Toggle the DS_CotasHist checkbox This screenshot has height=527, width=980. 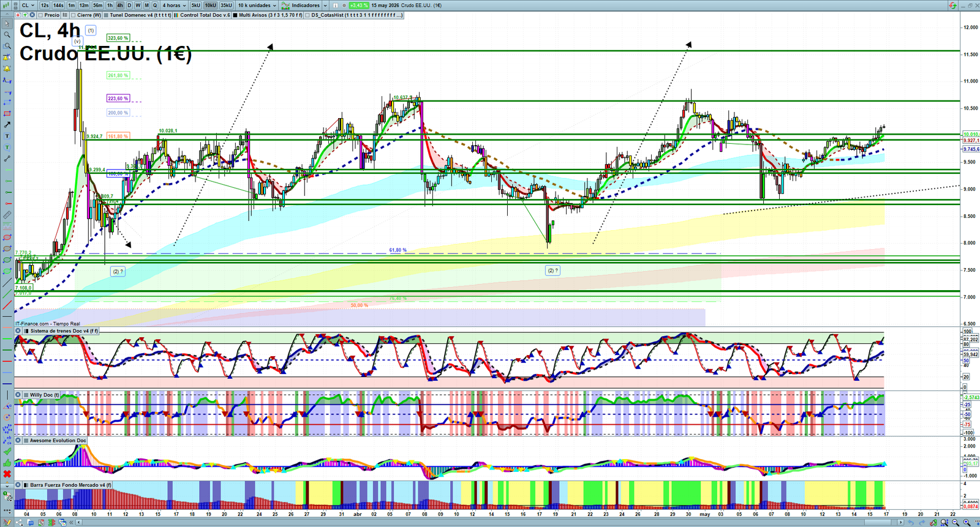307,15
